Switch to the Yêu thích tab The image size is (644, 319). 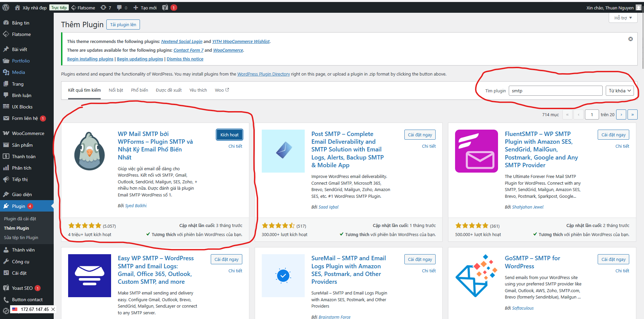(198, 90)
